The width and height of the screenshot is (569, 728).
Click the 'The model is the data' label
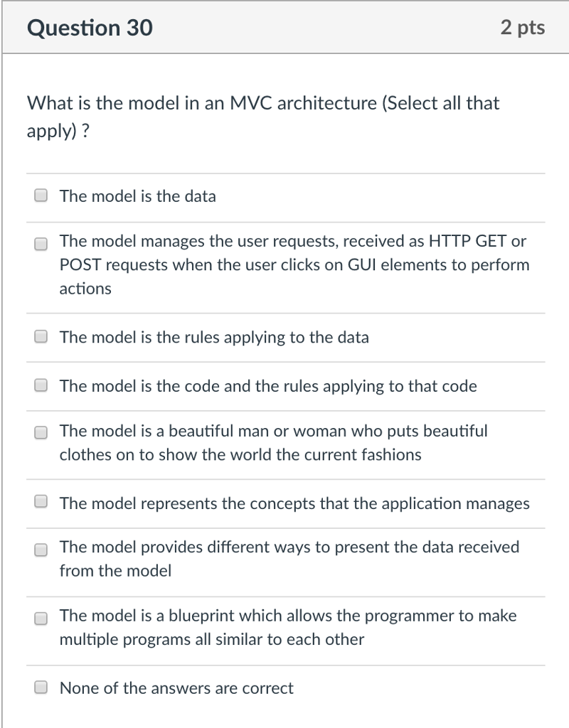click(137, 196)
